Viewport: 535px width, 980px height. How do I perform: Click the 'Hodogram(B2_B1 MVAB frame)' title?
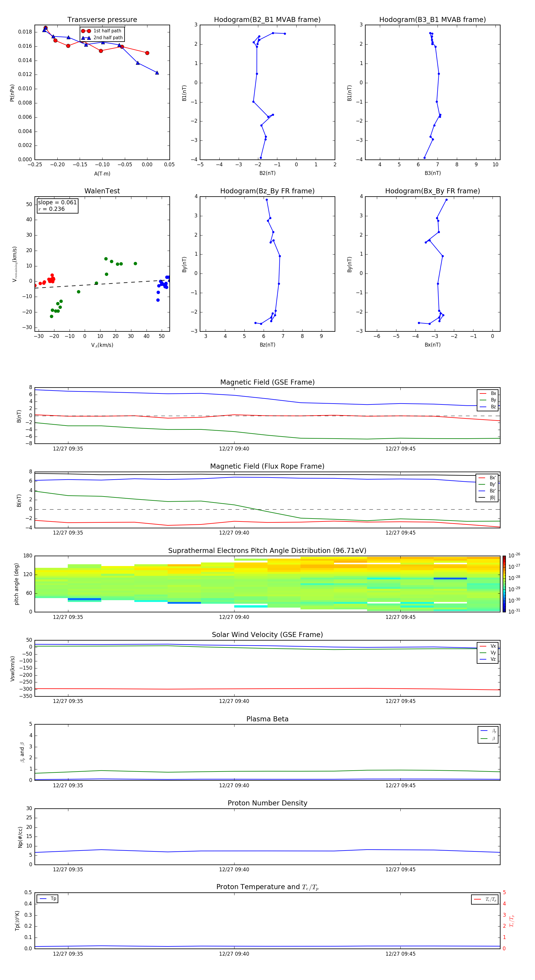tap(267, 20)
